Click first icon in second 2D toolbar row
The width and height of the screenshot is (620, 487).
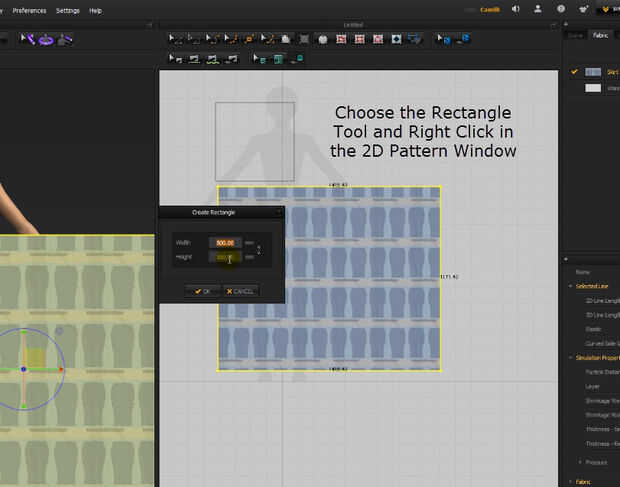coord(177,59)
